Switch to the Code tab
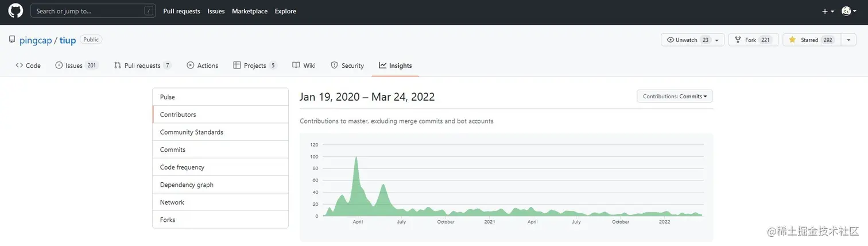 (28, 66)
